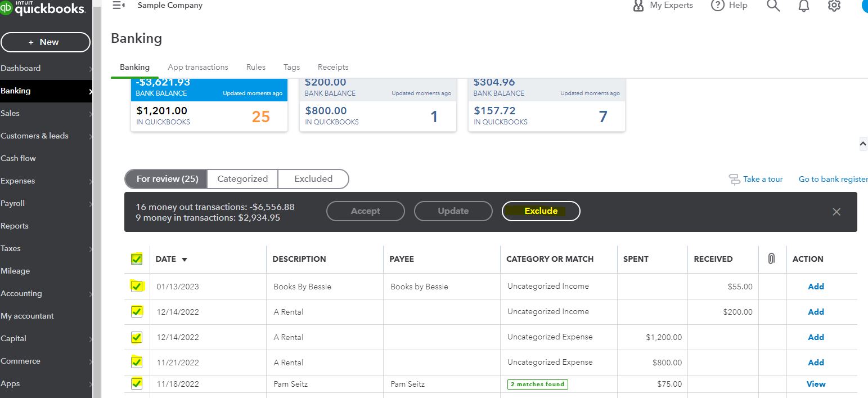This screenshot has width=868, height=398.
Task: Click the Exclude button
Action: tap(541, 211)
